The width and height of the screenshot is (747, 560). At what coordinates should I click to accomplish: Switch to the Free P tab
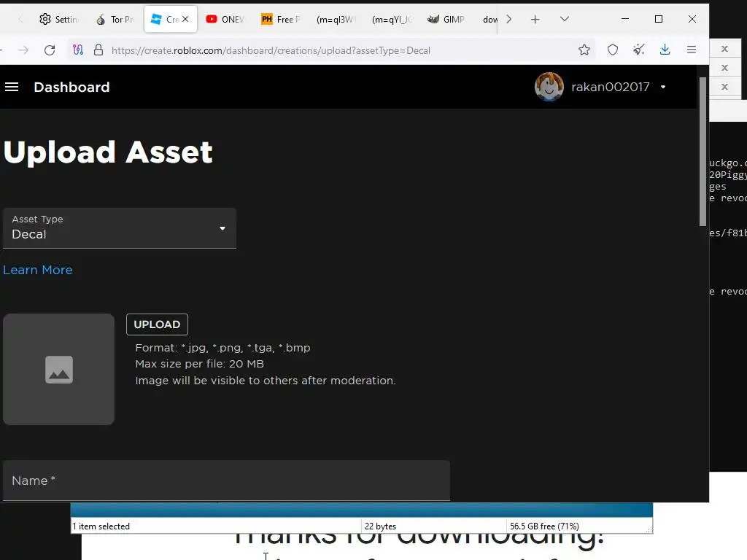point(281,20)
